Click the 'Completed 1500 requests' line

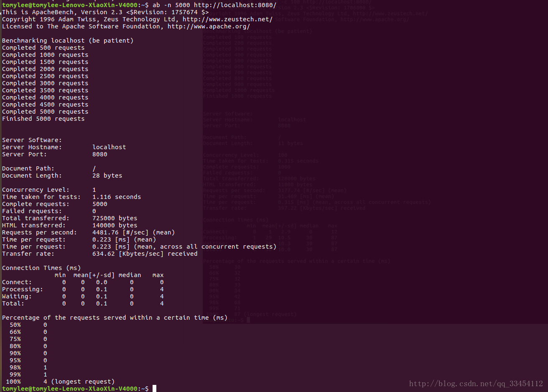point(45,62)
